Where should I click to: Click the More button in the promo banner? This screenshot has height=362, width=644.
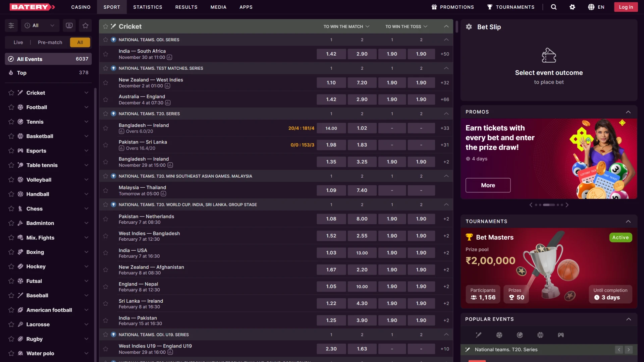pos(488,185)
